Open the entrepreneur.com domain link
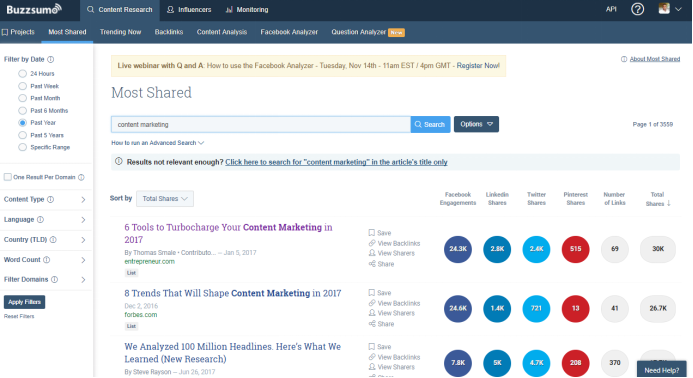This screenshot has height=378, width=693. pos(149,261)
